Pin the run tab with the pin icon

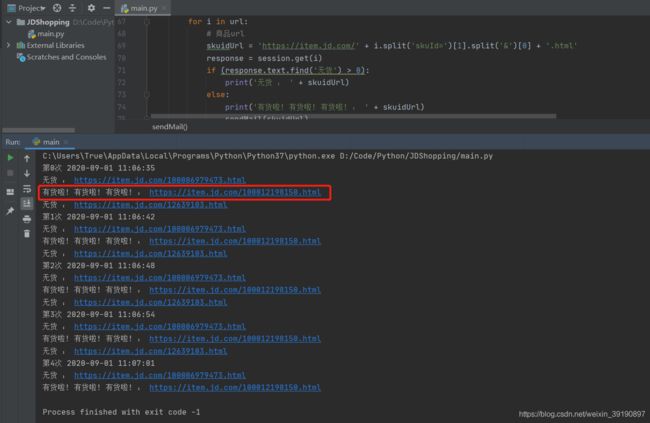(x=10, y=211)
